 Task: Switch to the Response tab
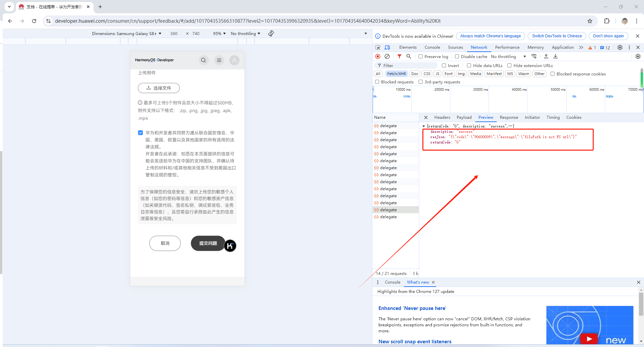pos(509,117)
